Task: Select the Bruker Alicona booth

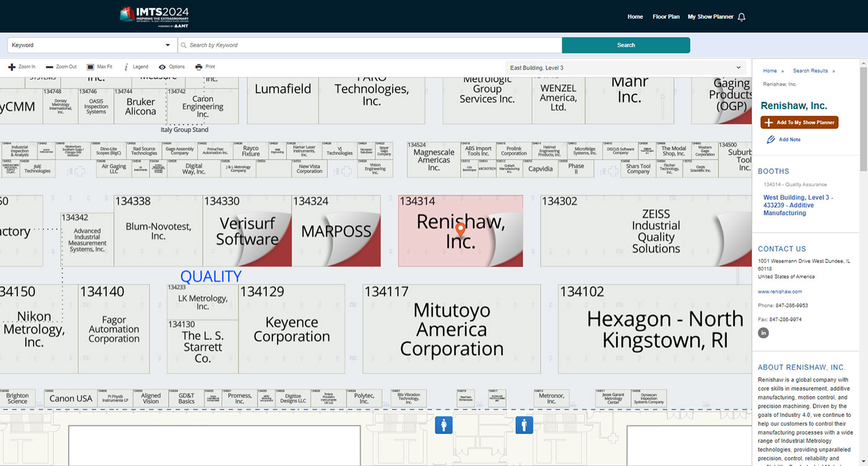Action: pyautogui.click(x=141, y=106)
